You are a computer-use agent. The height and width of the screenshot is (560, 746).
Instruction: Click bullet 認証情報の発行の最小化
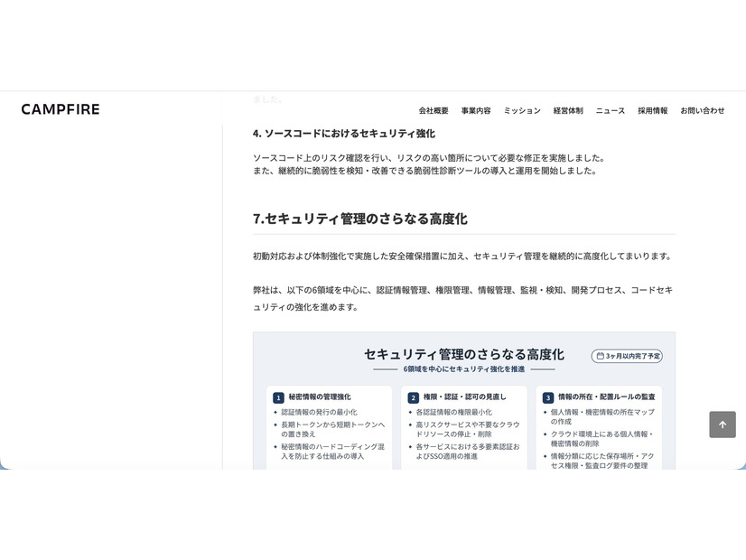[319, 412]
